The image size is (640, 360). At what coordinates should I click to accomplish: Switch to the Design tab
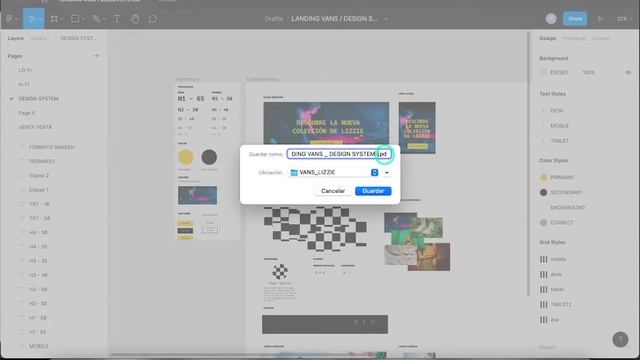click(x=547, y=38)
